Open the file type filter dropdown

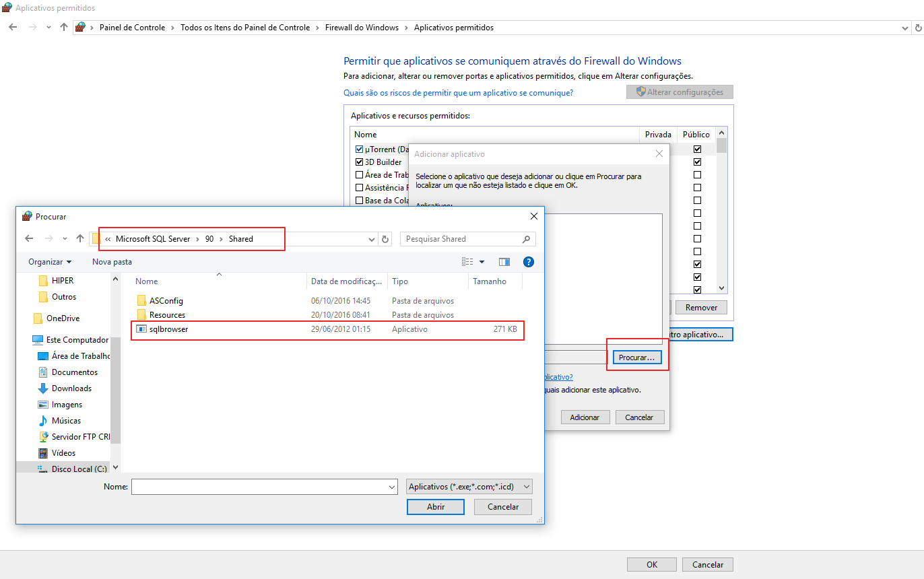[469, 486]
